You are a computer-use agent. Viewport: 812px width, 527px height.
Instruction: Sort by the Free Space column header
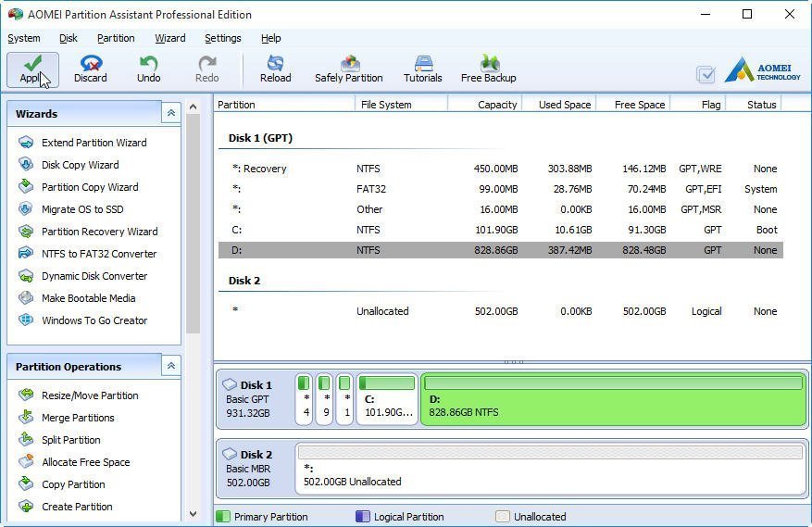(x=634, y=104)
